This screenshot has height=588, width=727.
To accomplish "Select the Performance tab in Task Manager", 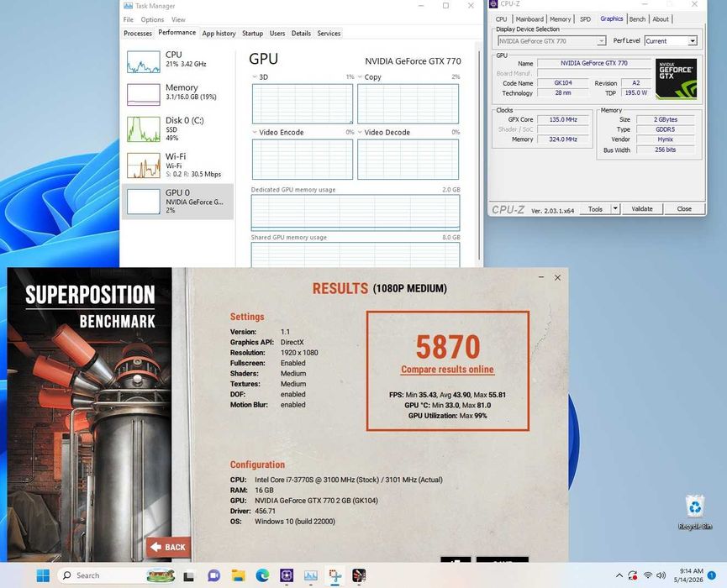I will 177,33.
